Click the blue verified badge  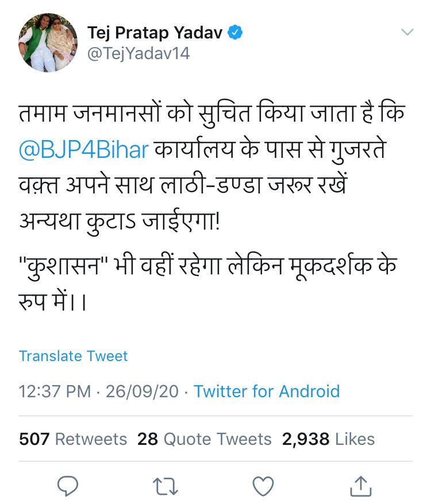coord(235,33)
